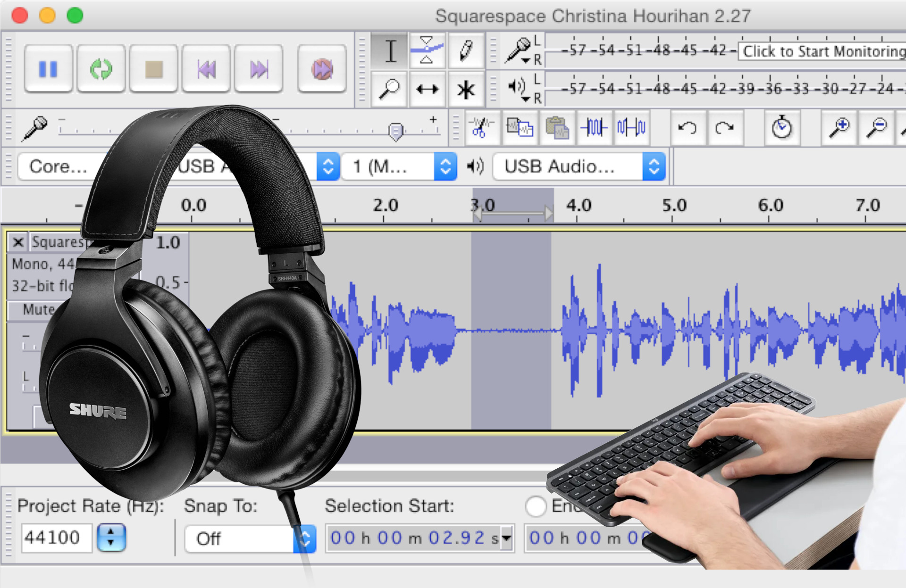This screenshot has height=588, width=906.
Task: Undo the last edit
Action: [x=688, y=128]
